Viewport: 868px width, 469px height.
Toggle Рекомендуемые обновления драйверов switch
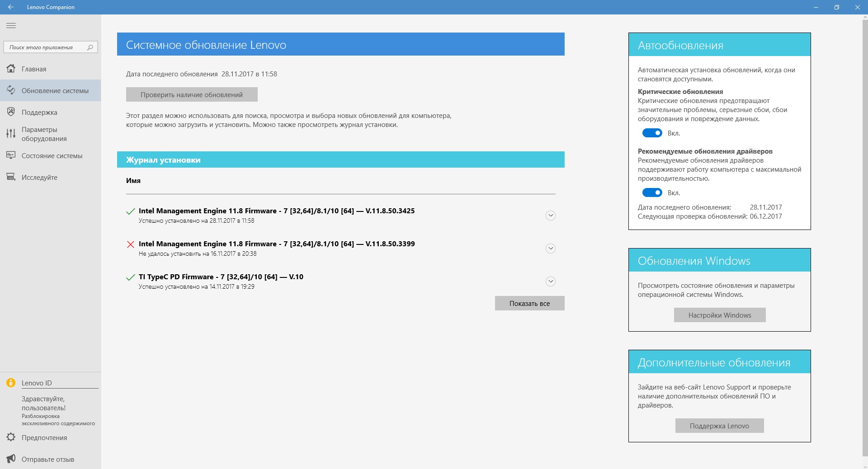pyautogui.click(x=652, y=192)
